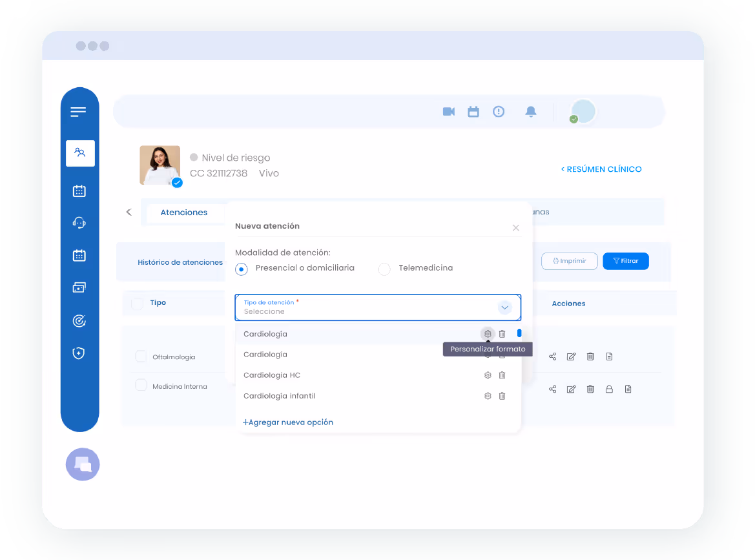The image size is (755, 560).
Task: Click the gear to personalize Cardiología format
Action: click(x=488, y=334)
